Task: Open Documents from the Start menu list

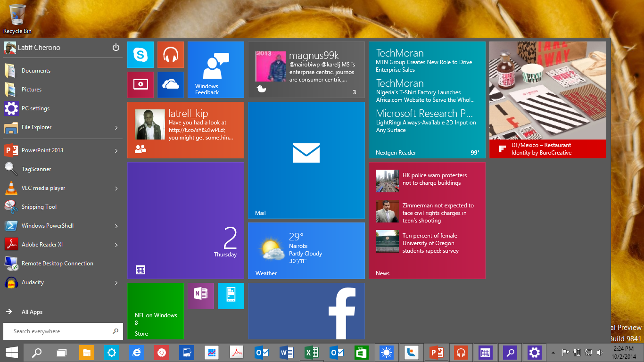Action: [x=63, y=71]
